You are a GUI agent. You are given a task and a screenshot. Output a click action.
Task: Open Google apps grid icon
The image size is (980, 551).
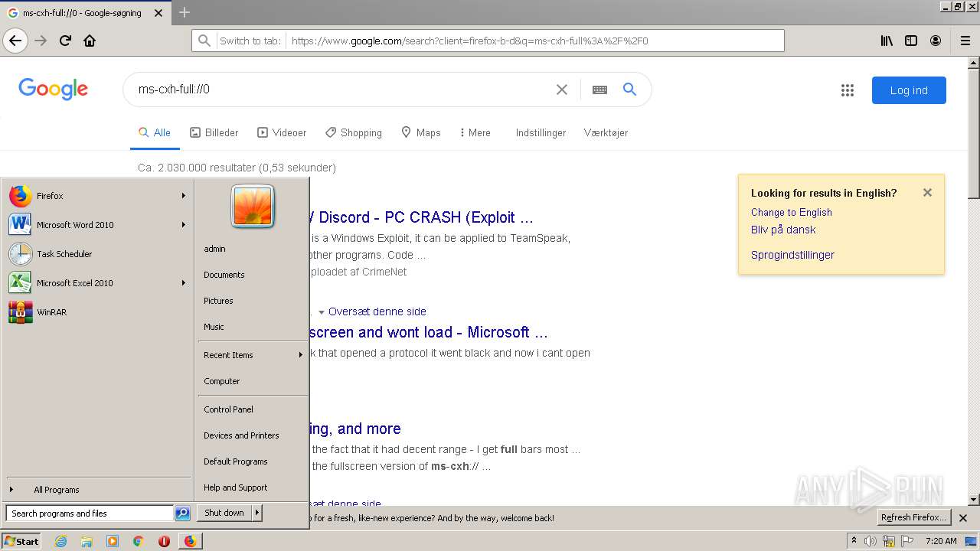click(x=848, y=90)
